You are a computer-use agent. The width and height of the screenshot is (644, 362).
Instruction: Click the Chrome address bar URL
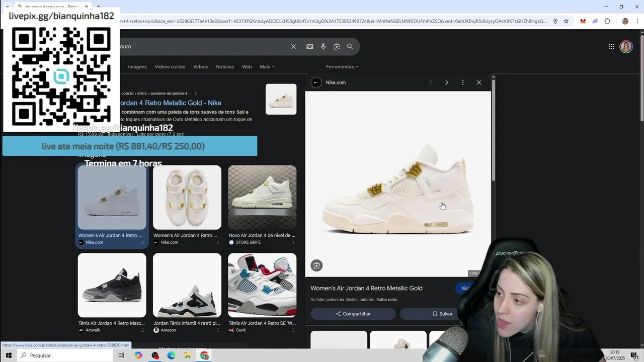[x=334, y=21]
